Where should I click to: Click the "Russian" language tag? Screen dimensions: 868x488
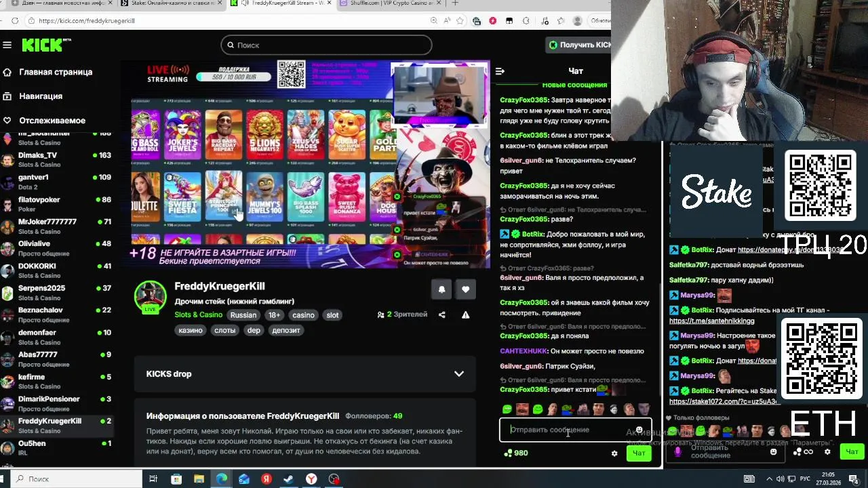pos(243,314)
